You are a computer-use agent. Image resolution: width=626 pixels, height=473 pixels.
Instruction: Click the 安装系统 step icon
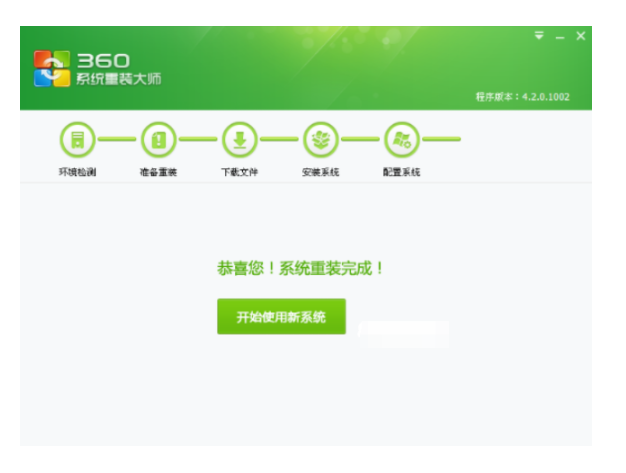pos(321,139)
